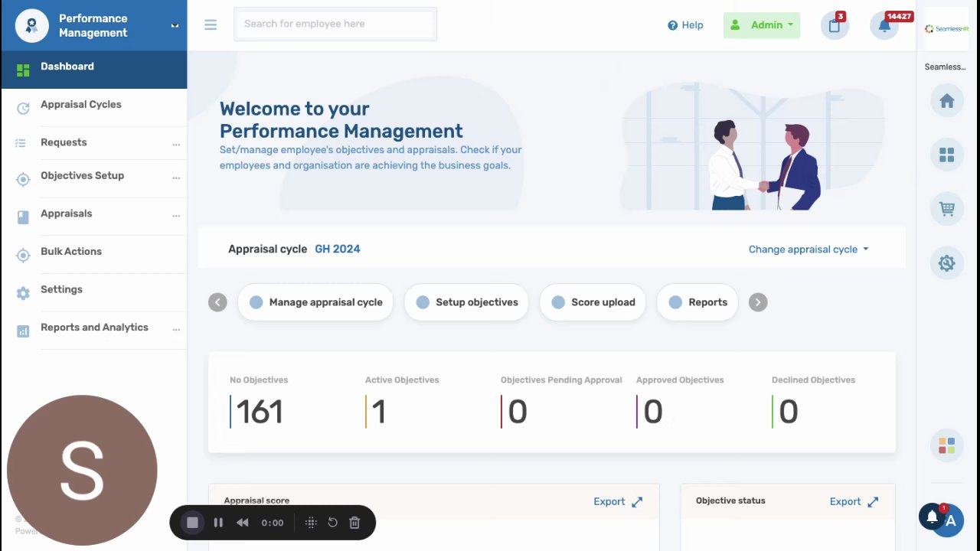
Task: Click the SeamlessHR logo
Action: point(945,28)
